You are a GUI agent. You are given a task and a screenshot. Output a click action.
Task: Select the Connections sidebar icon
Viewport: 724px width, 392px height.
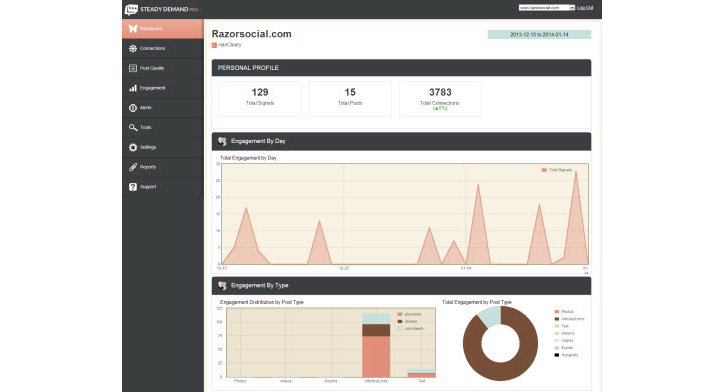coord(133,48)
